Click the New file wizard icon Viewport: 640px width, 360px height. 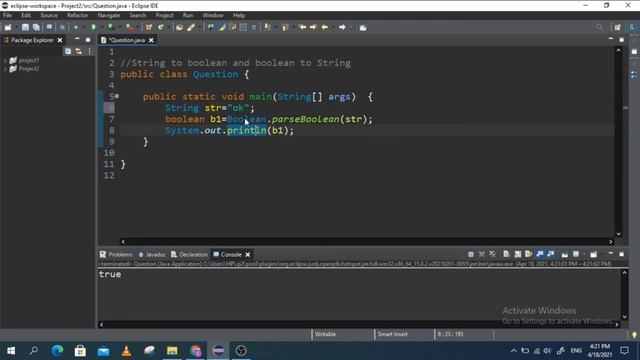tap(8, 27)
